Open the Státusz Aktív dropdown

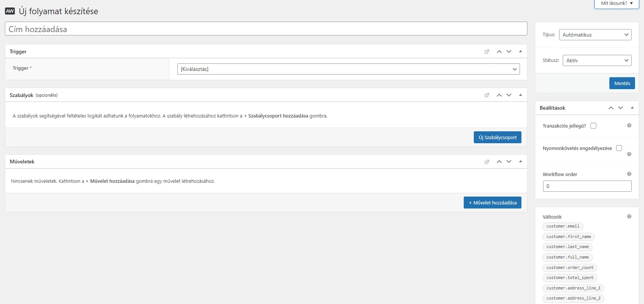click(597, 60)
